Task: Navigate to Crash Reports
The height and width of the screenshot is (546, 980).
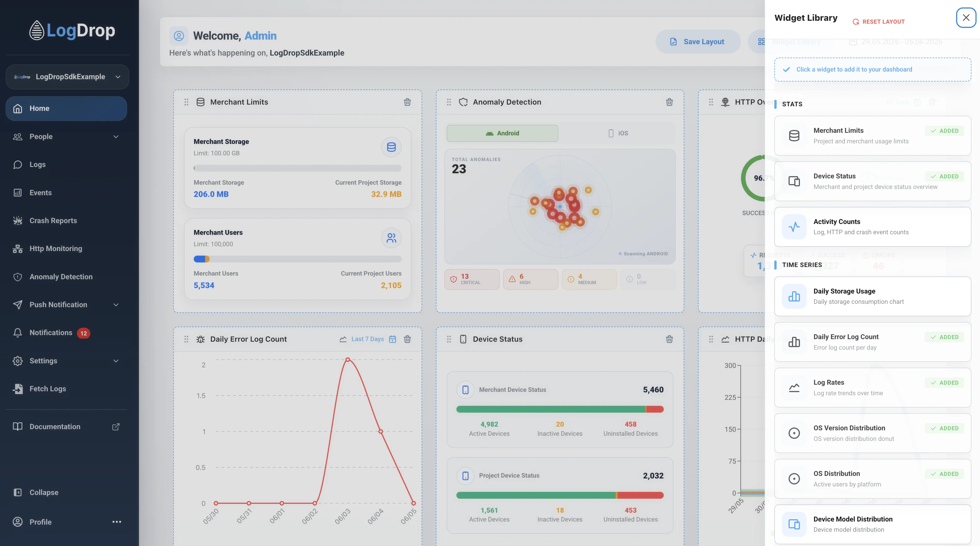Action: click(66, 221)
